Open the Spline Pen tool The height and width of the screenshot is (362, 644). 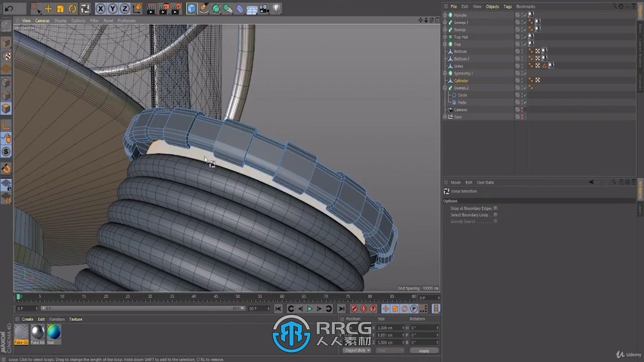[204, 9]
